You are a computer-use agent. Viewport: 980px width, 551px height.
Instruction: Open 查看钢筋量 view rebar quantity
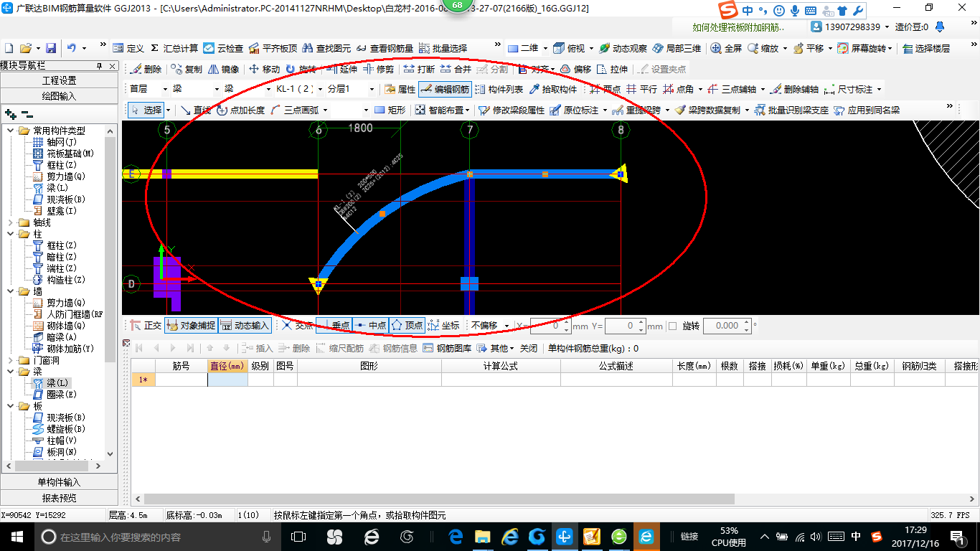click(x=385, y=48)
